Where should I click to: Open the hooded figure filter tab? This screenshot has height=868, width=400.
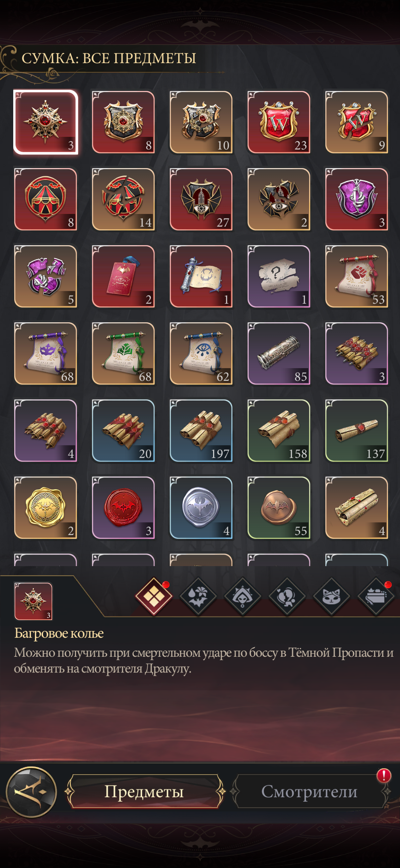(x=243, y=597)
